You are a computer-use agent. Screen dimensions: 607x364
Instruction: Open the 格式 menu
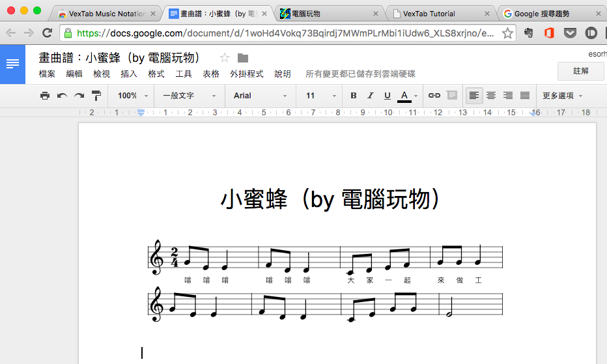[x=156, y=74]
